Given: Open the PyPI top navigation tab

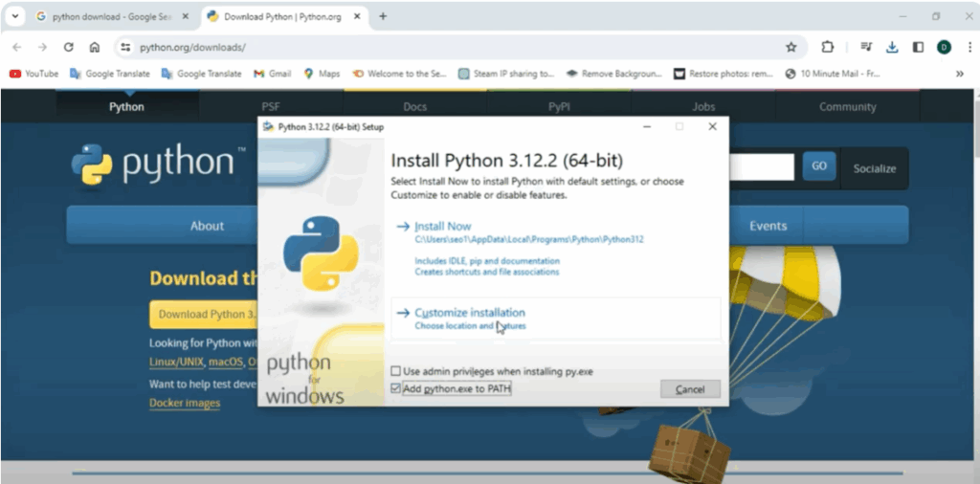Looking at the screenshot, I should coord(559,107).
